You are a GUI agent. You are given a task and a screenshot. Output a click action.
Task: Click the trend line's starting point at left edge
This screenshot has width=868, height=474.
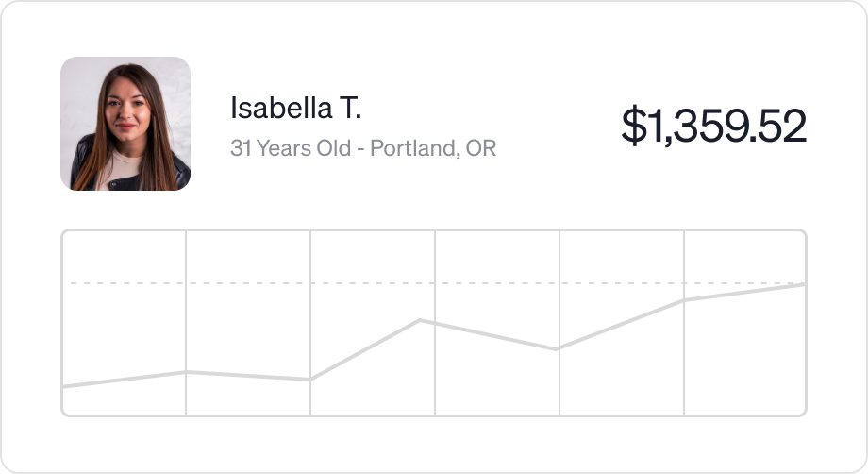tap(64, 386)
